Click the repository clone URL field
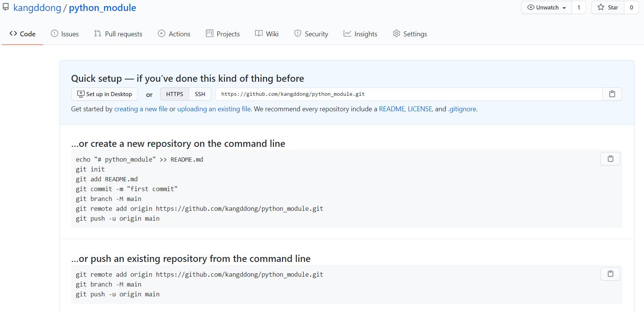The height and width of the screenshot is (313, 644). pos(409,94)
